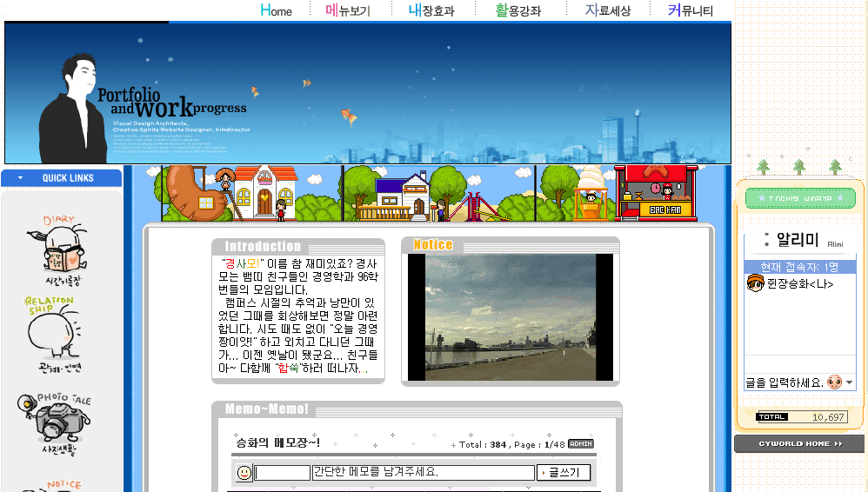Click the smiley face icon in memo form
Screen dimensions: 868x492
pyautogui.click(x=244, y=472)
